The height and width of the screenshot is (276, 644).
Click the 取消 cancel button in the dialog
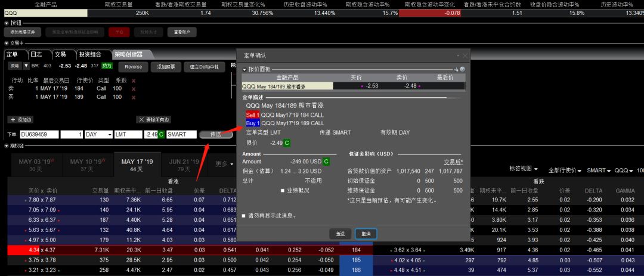pos(366,234)
